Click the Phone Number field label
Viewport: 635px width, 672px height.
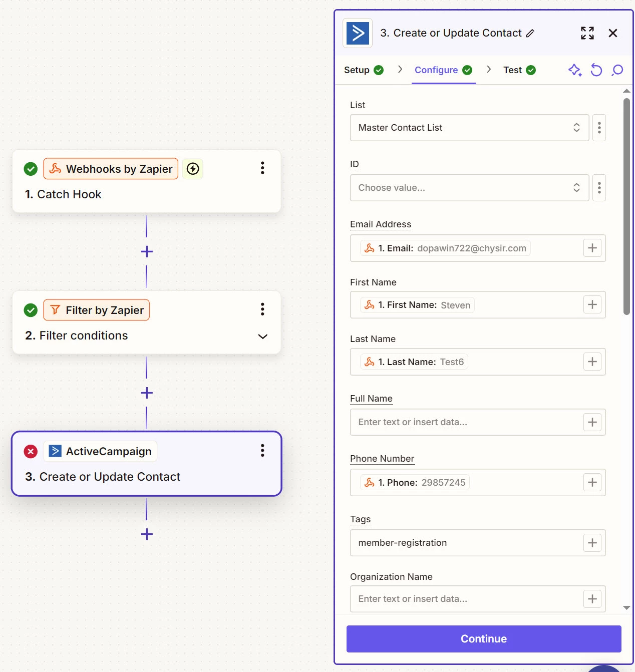[x=382, y=459]
